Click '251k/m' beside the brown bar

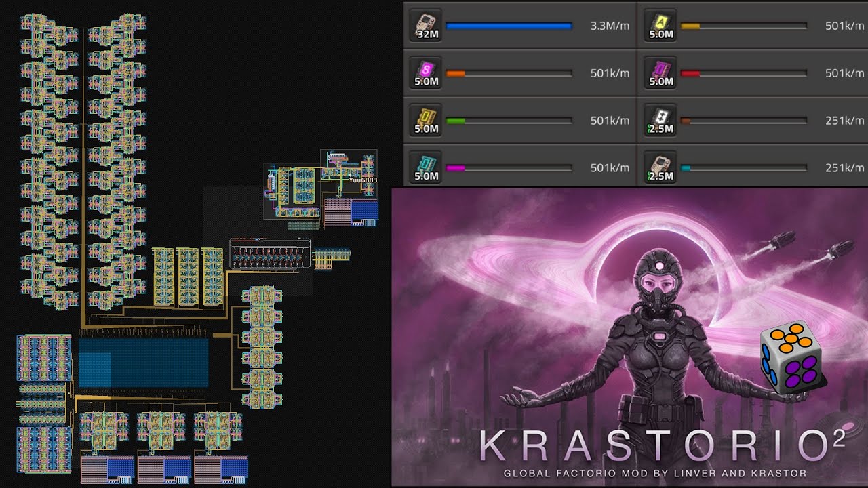pyautogui.click(x=844, y=121)
